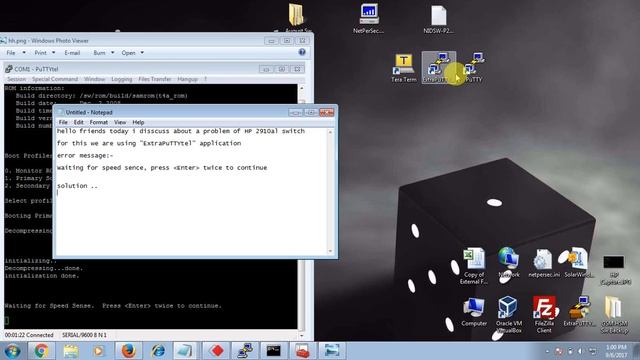Click the network icon in system tray
The image size is (640, 360).
pos(592,351)
